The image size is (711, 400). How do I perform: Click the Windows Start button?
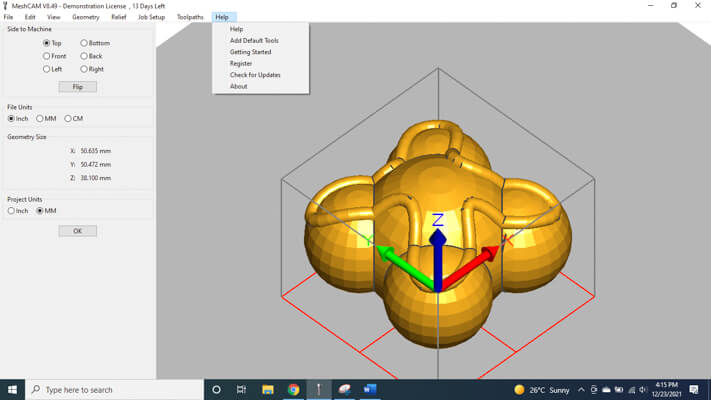(12, 389)
